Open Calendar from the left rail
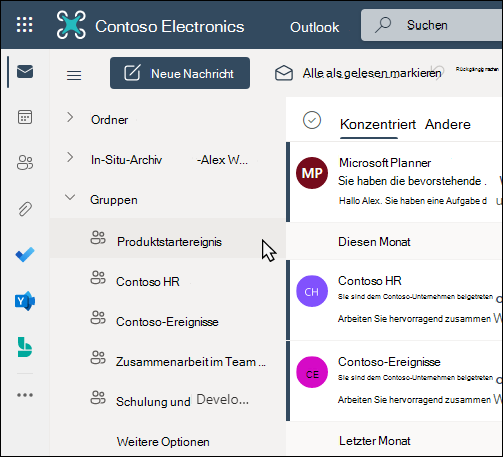503x457 pixels. click(x=25, y=117)
